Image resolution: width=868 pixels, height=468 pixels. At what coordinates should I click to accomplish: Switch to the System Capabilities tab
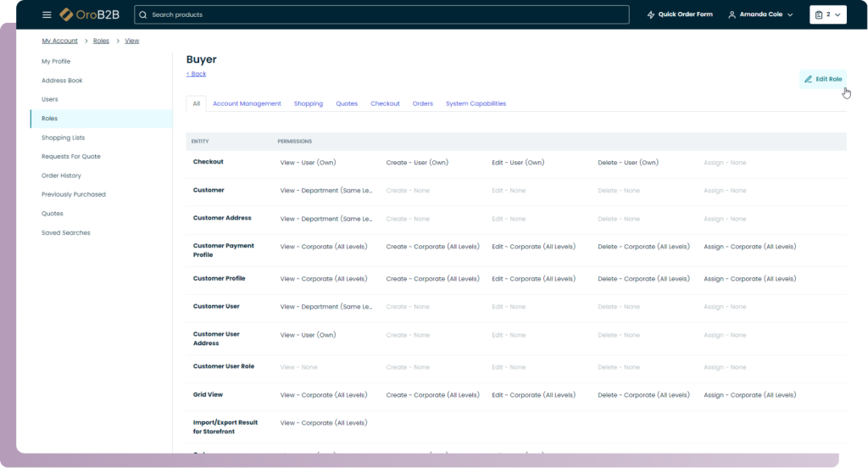476,103
